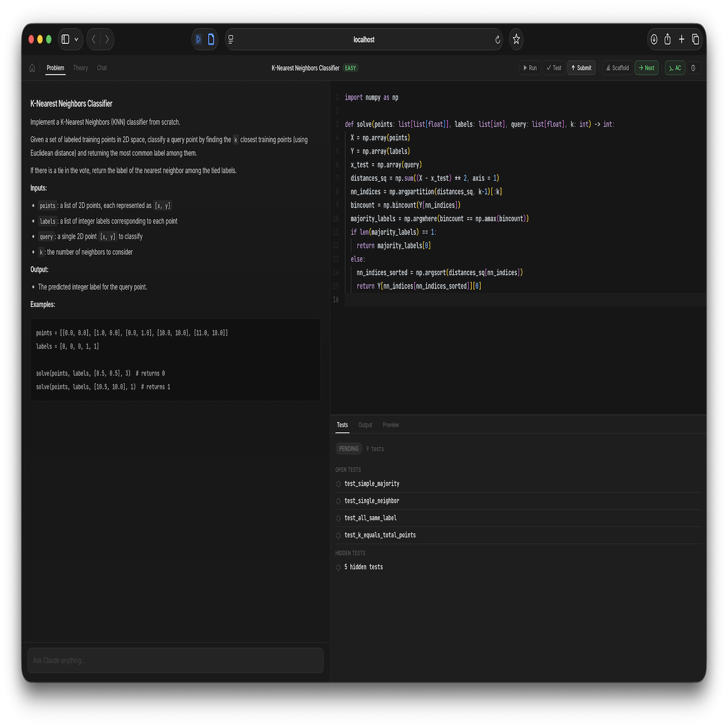Click the def solve function signature line
This screenshot has height=728, width=728.
pyautogui.click(x=479, y=124)
